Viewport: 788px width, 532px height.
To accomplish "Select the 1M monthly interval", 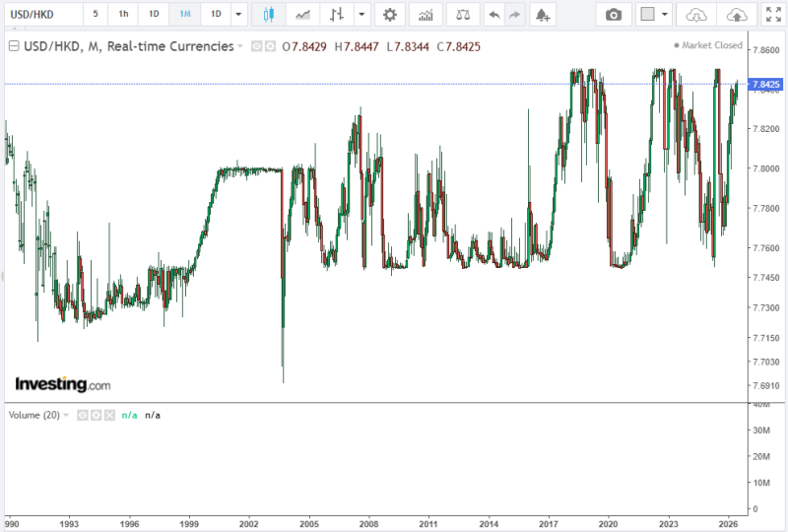I will [x=185, y=14].
